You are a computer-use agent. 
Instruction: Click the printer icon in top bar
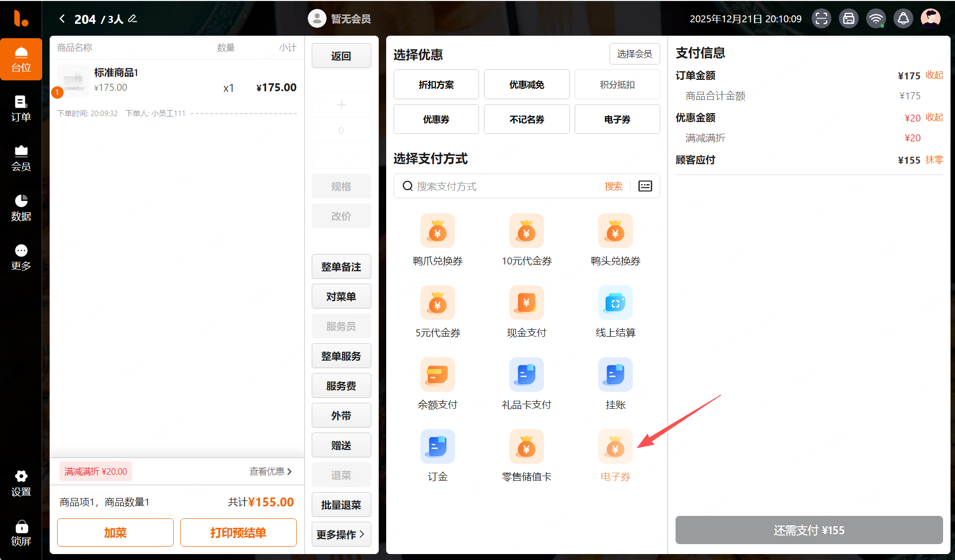(849, 19)
